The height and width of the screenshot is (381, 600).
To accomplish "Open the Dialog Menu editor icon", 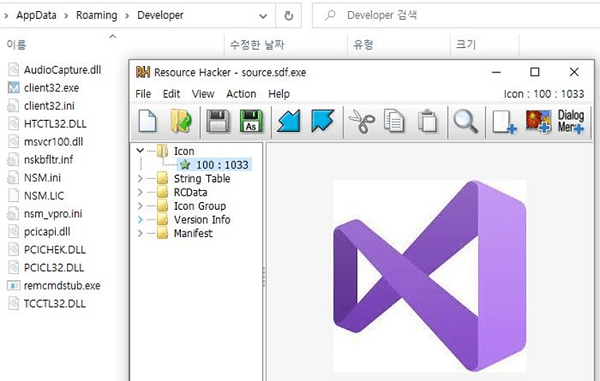I will pos(571,121).
